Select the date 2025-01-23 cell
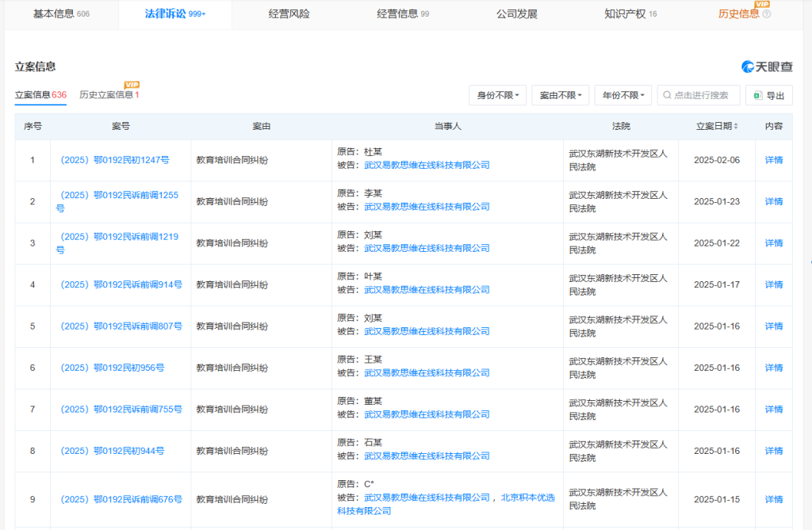Viewport: 812px width, 530px height. 717,201
